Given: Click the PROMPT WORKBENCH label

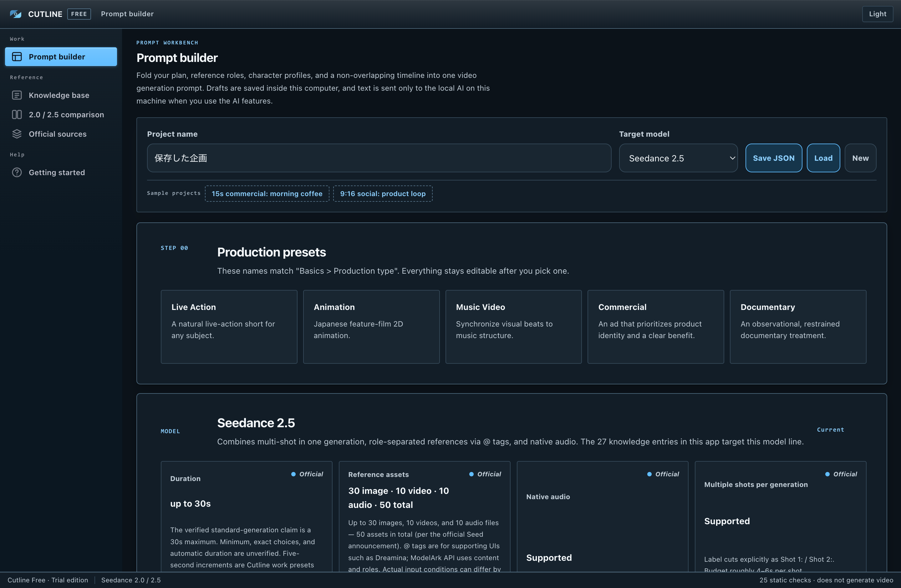Looking at the screenshot, I should (x=167, y=43).
